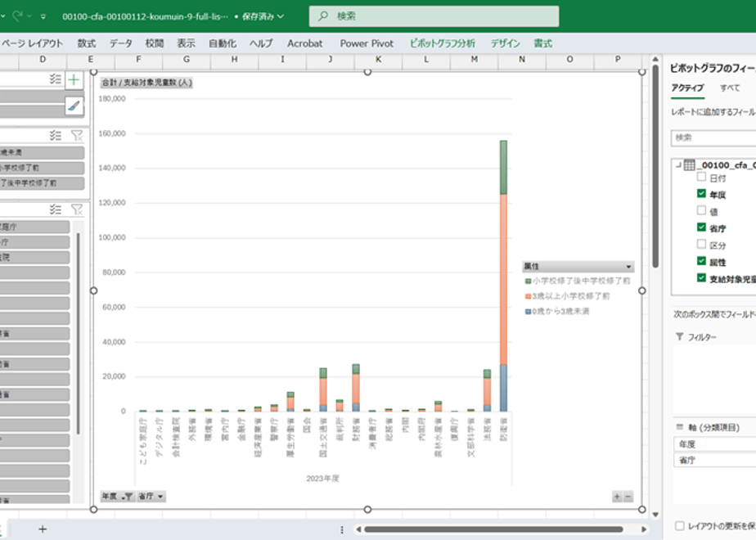The height and width of the screenshot is (540, 756).
Task: Click the Redo arrow in title bar
Action: point(17,16)
